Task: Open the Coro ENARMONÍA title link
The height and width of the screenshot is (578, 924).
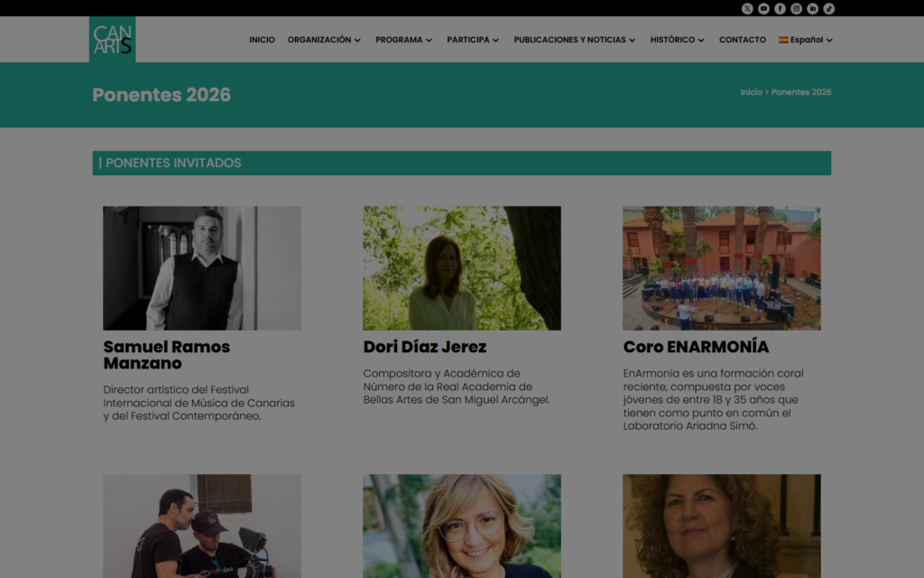Action: pyautogui.click(x=696, y=347)
